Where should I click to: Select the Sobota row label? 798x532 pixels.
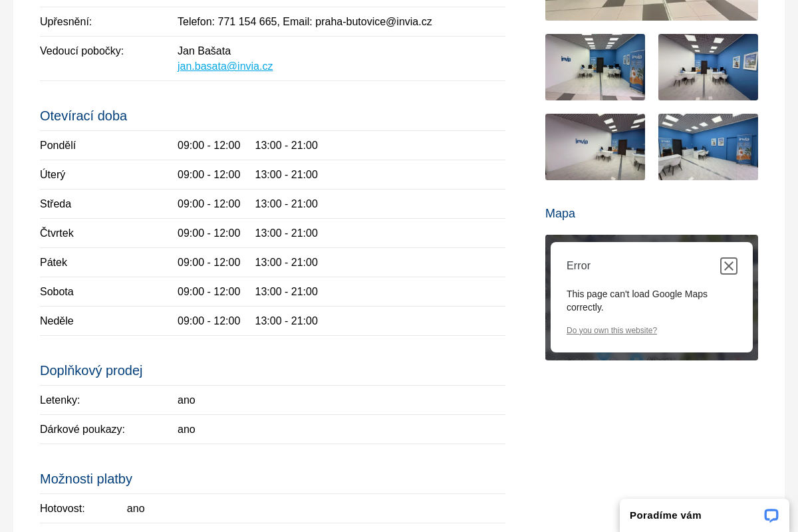click(57, 292)
